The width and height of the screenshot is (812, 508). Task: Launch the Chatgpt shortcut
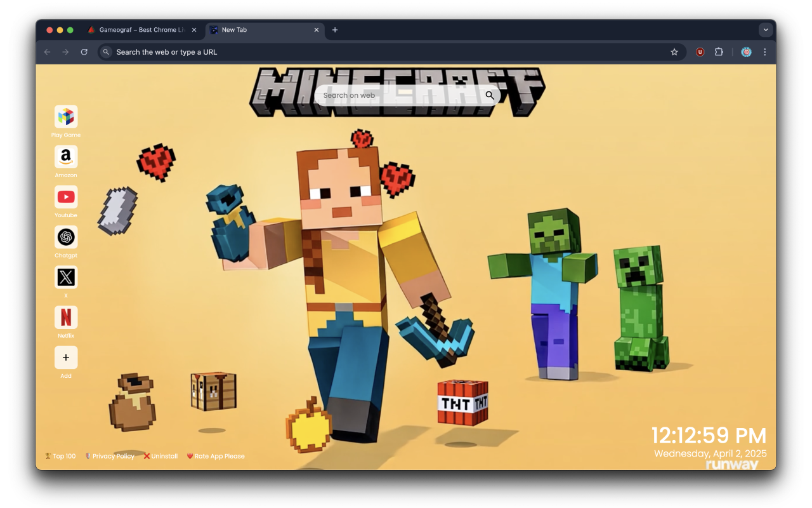click(65, 237)
